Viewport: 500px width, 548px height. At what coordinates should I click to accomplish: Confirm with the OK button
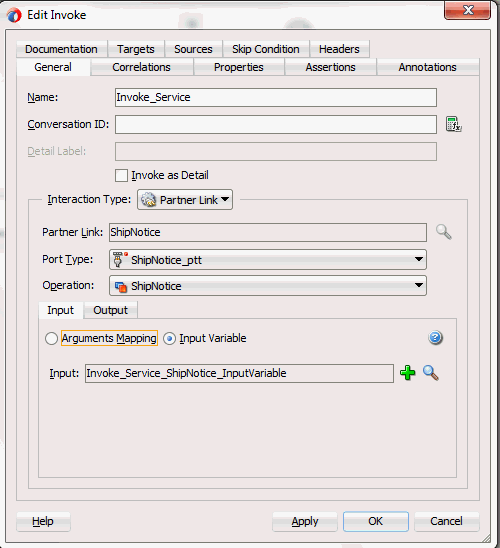(376, 521)
